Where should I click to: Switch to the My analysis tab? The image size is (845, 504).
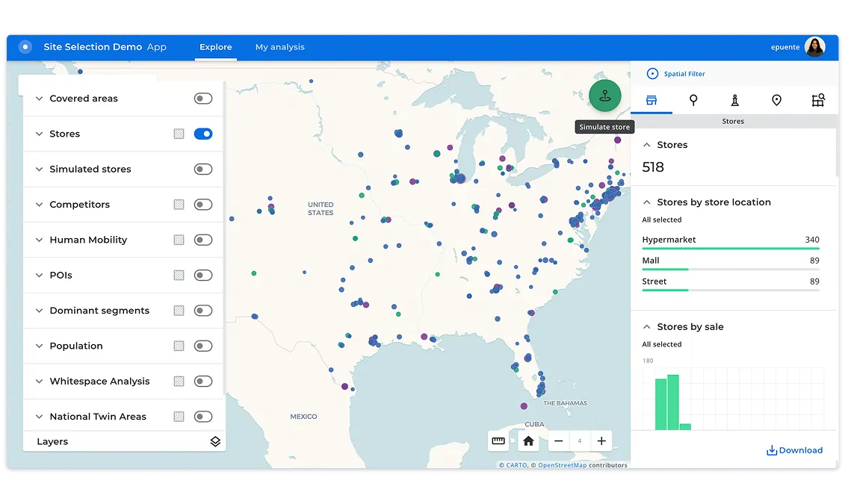pyautogui.click(x=279, y=46)
